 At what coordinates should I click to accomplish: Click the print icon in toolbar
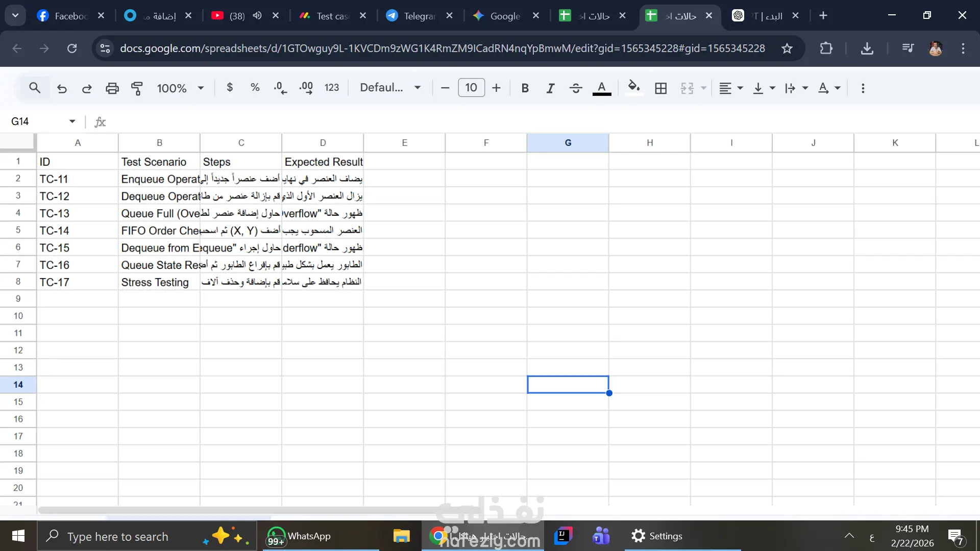point(112,88)
